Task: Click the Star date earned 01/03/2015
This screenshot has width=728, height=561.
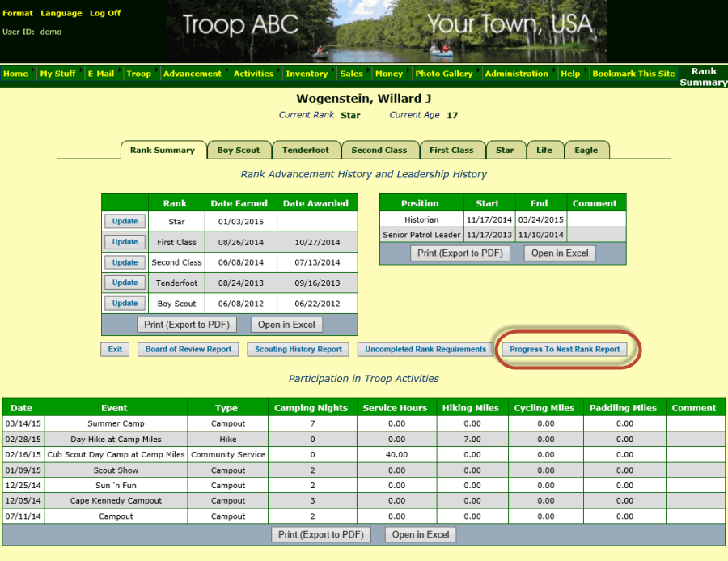Action: pos(240,222)
